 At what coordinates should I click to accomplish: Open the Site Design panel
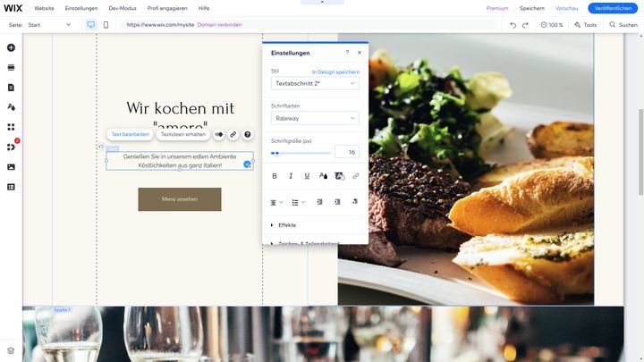coord(11,107)
